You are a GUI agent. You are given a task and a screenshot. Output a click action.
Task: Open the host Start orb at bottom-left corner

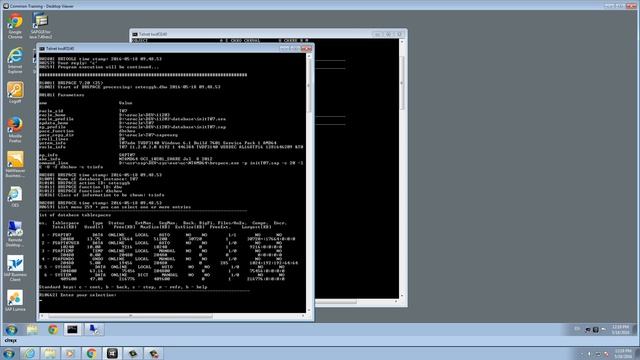point(8,353)
